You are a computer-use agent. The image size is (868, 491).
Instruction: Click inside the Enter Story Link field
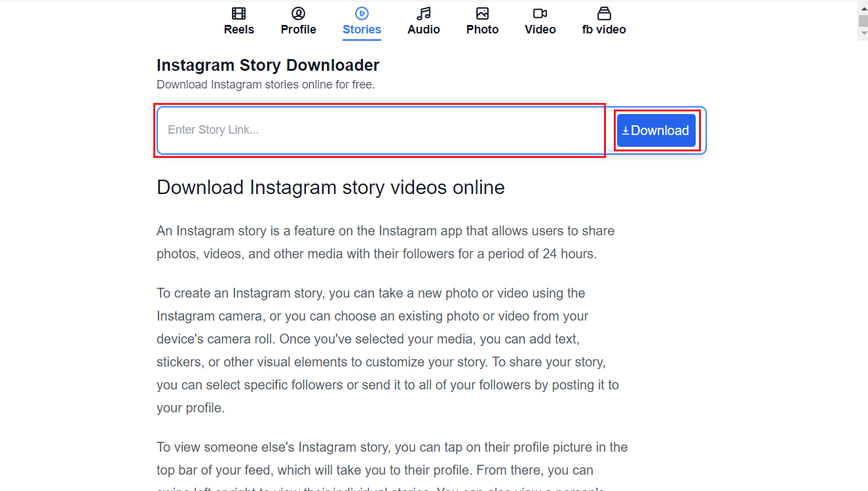point(380,130)
